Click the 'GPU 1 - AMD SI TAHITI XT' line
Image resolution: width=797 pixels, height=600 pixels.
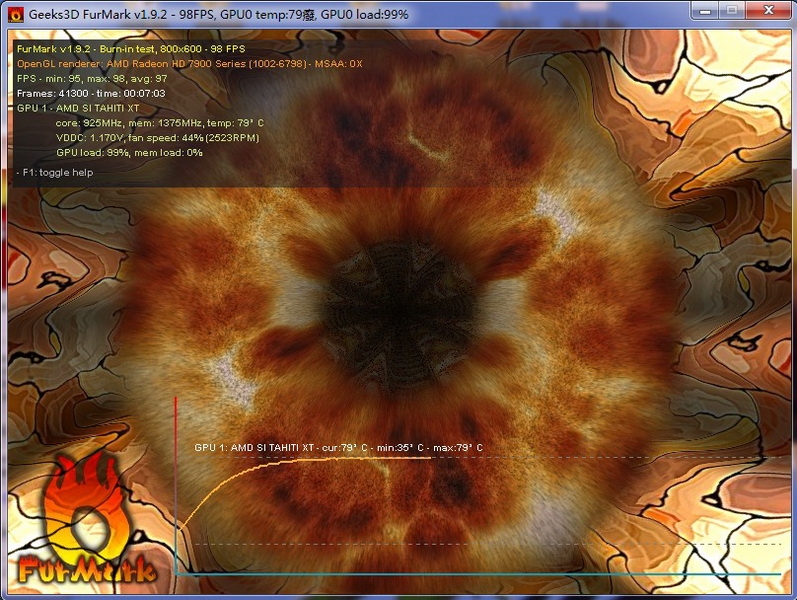78,108
